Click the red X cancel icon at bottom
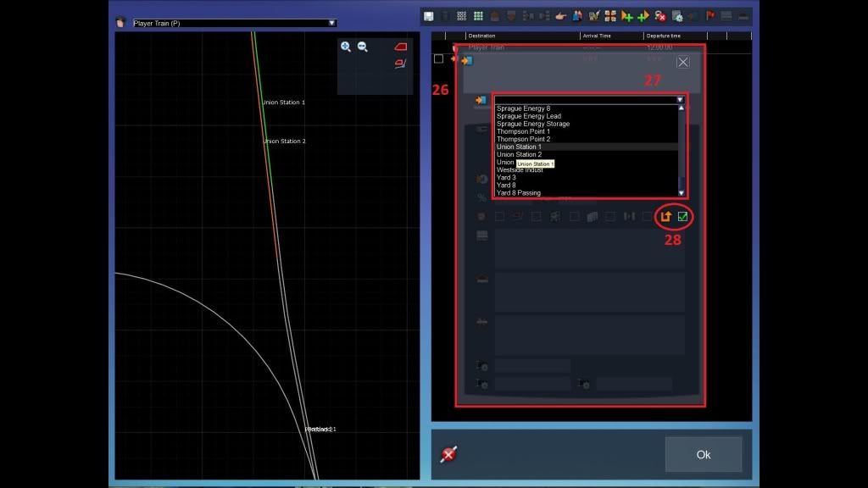Viewport: 868px width, 488px height. pyautogui.click(x=448, y=454)
